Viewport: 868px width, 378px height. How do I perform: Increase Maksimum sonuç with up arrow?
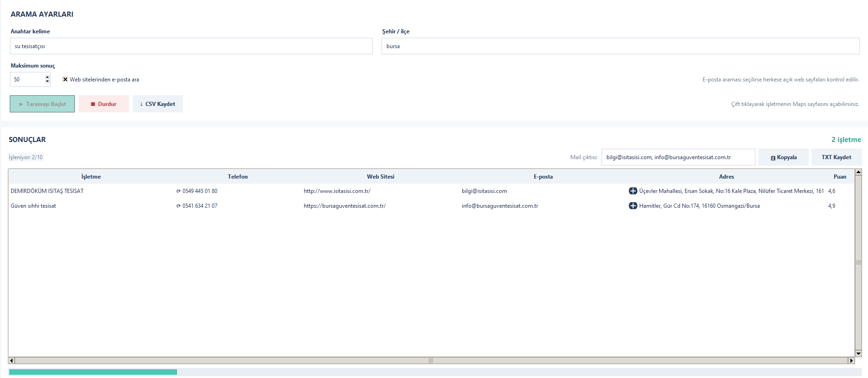pyautogui.click(x=47, y=77)
